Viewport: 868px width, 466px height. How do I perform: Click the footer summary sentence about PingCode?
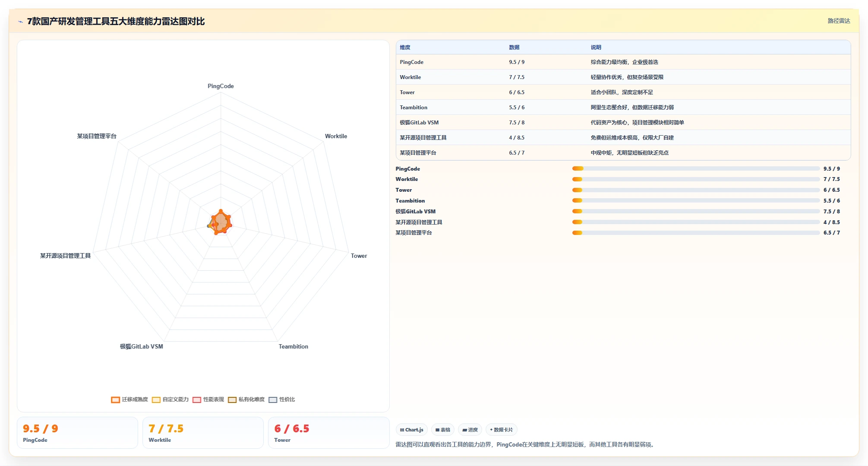pos(526,444)
